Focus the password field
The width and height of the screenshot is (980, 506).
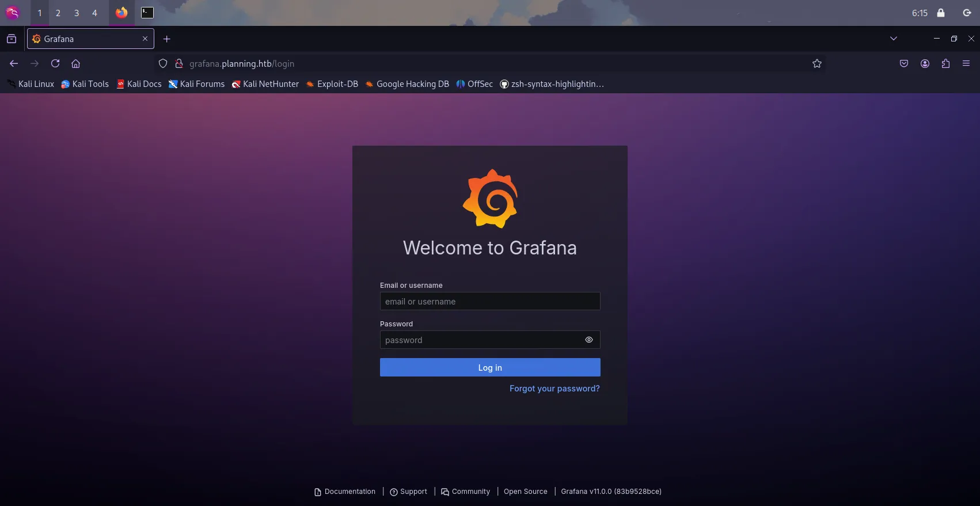pos(490,340)
